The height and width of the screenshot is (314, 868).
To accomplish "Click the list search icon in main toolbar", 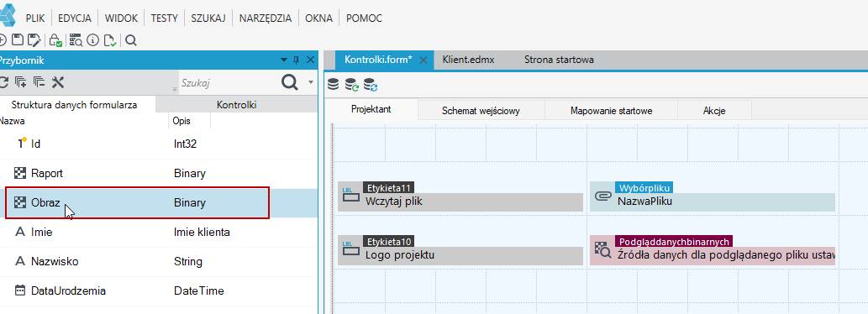I will [76, 39].
